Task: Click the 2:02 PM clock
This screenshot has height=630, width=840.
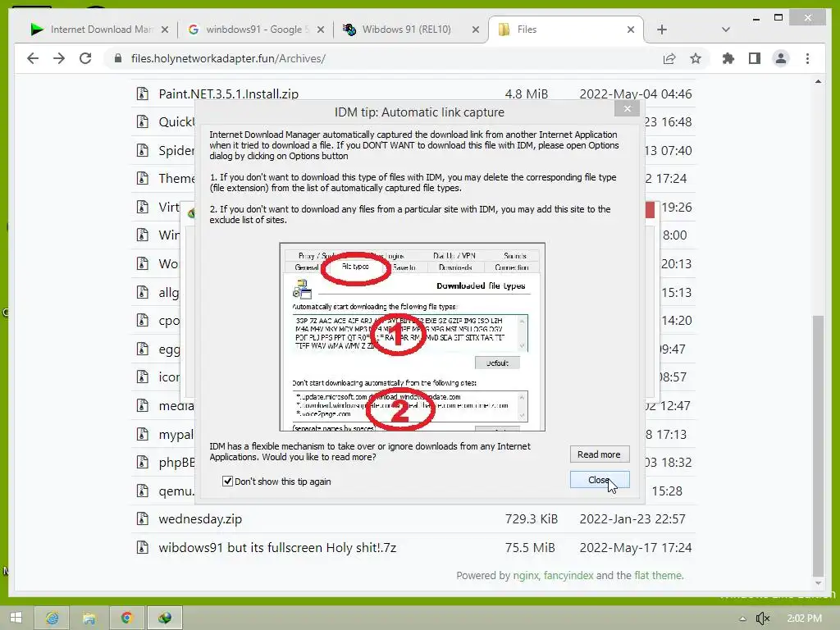Action: pyautogui.click(x=804, y=619)
